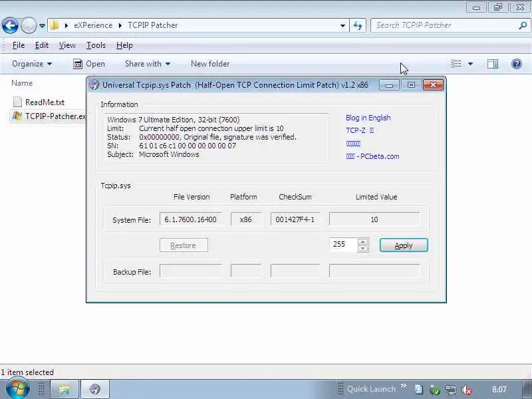Open the Windows Start orb
This screenshot has width=532, height=399.
[18, 389]
